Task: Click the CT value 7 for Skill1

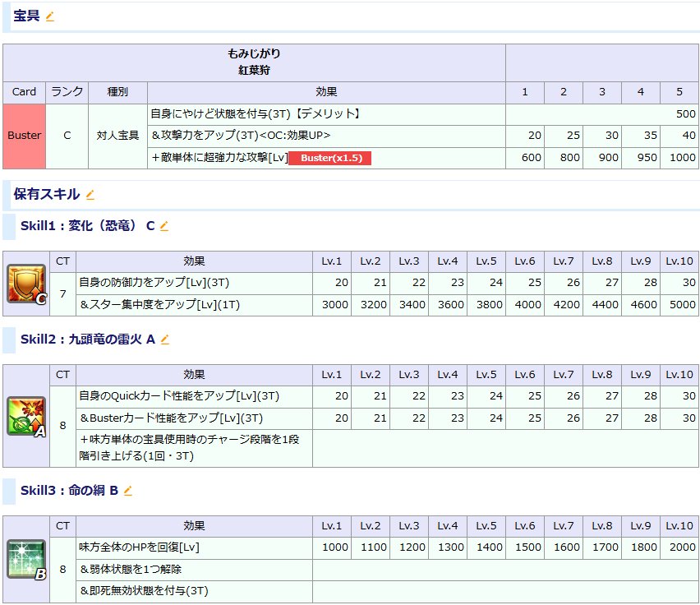Action: click(63, 294)
